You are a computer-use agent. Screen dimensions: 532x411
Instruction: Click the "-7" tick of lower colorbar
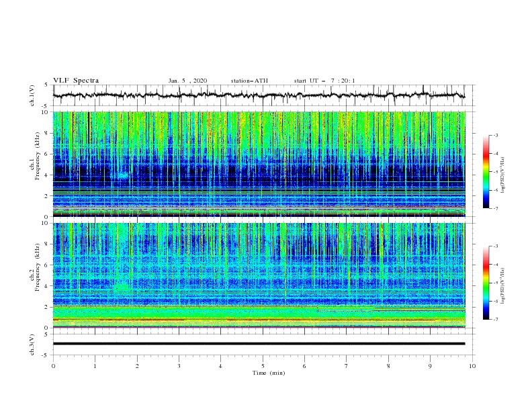[496, 320]
